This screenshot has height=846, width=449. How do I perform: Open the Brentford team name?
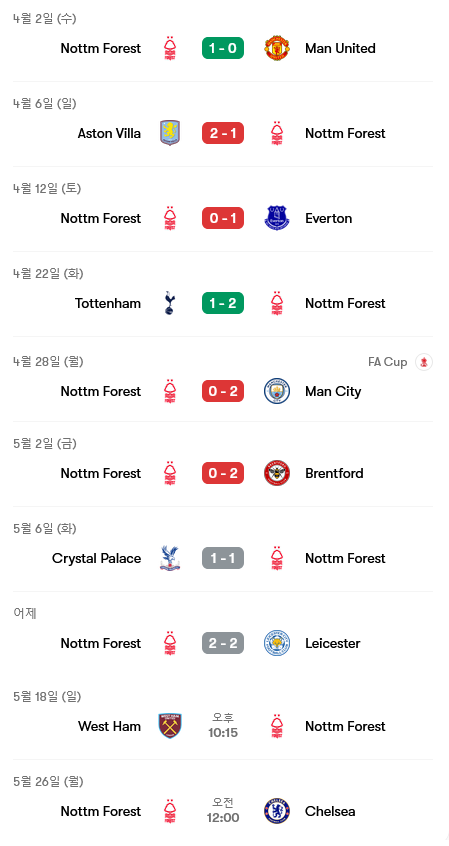(x=334, y=473)
